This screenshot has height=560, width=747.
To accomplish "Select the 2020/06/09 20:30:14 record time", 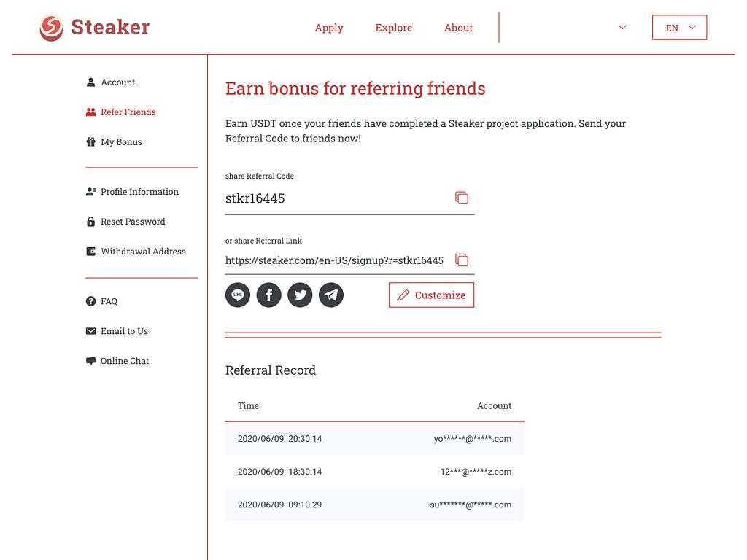I will coord(279,438).
